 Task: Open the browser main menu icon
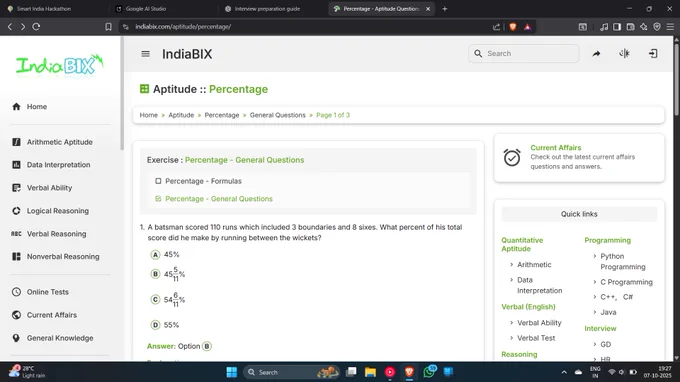(670, 27)
